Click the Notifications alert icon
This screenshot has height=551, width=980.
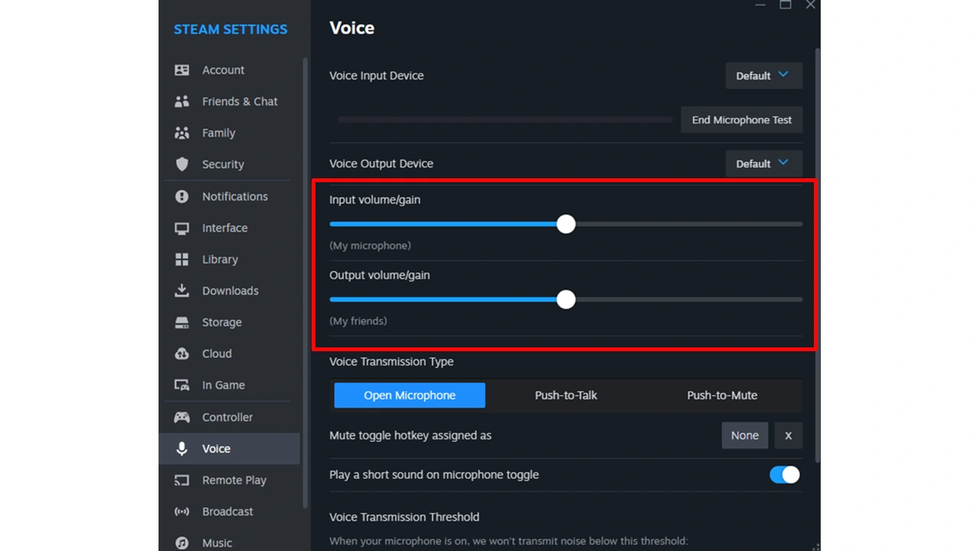tap(181, 196)
